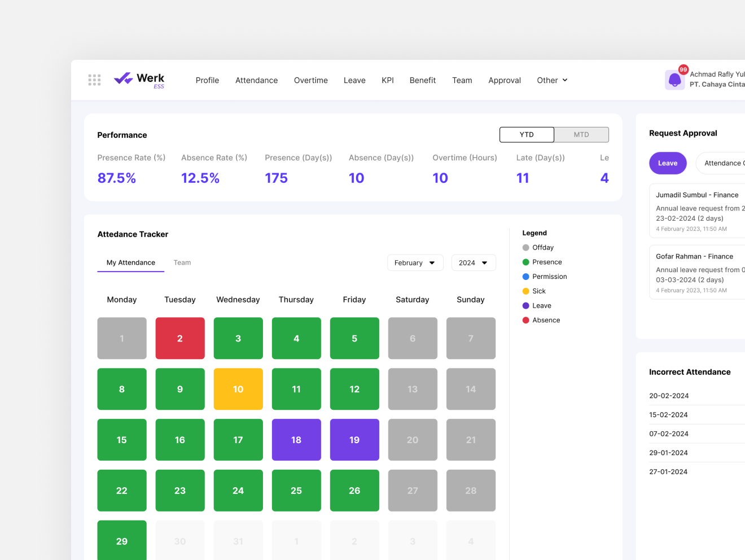
Task: Open incorrect attendance entry 29-01-2024
Action: click(697, 453)
